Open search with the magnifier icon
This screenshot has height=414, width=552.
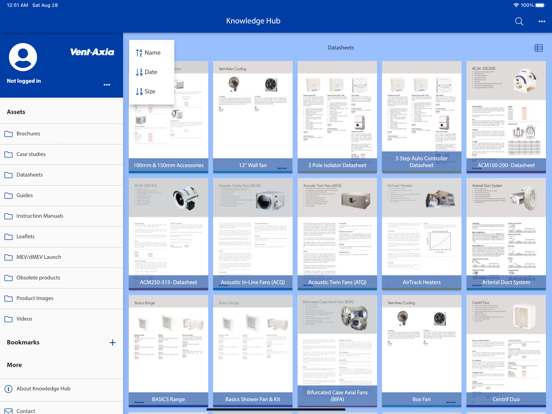coord(519,21)
